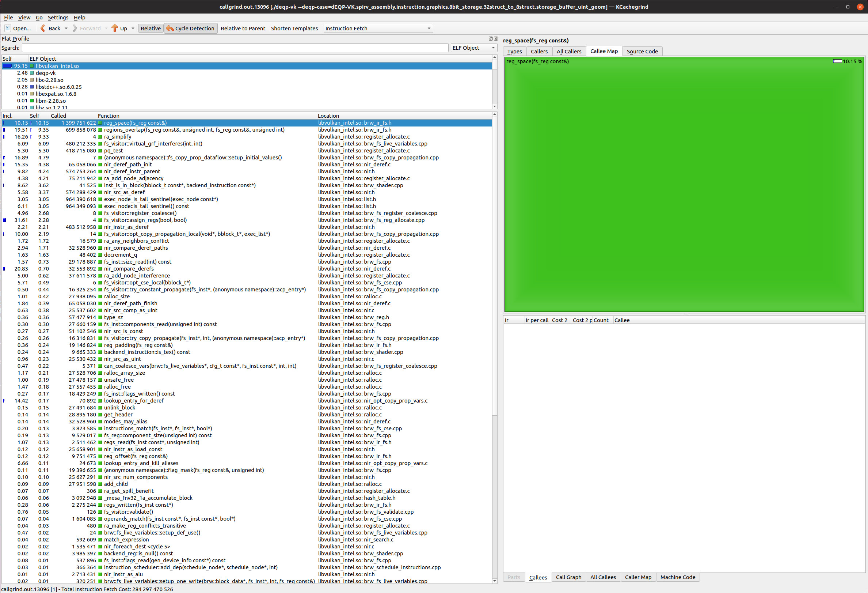Click the Back arrow icon
868x593 pixels.
tap(43, 28)
